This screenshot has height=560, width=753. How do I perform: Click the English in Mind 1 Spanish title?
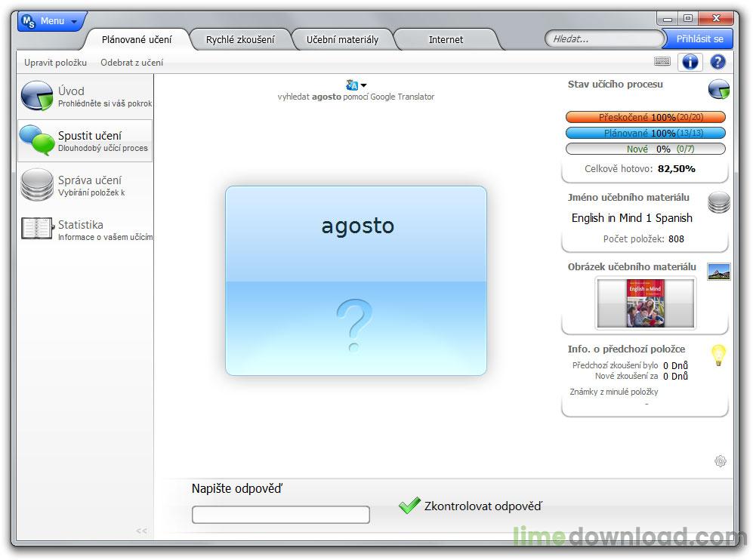click(631, 218)
